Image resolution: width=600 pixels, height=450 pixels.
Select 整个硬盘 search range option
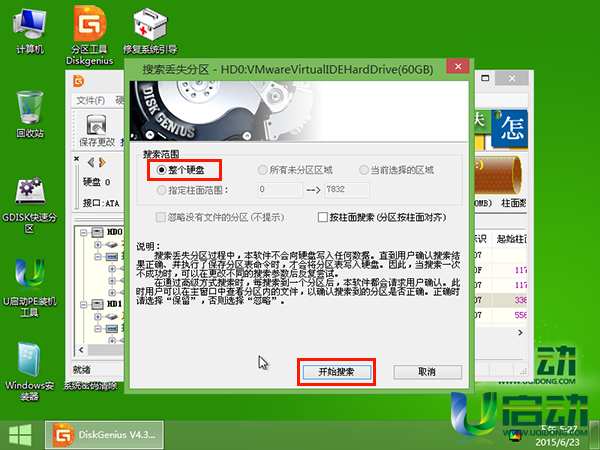click(181, 170)
